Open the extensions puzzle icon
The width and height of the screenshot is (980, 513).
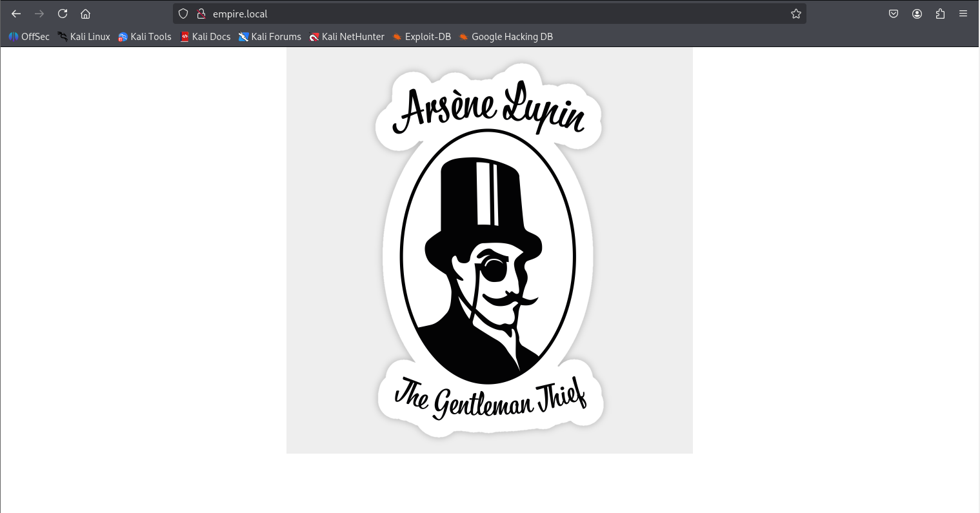click(x=940, y=14)
